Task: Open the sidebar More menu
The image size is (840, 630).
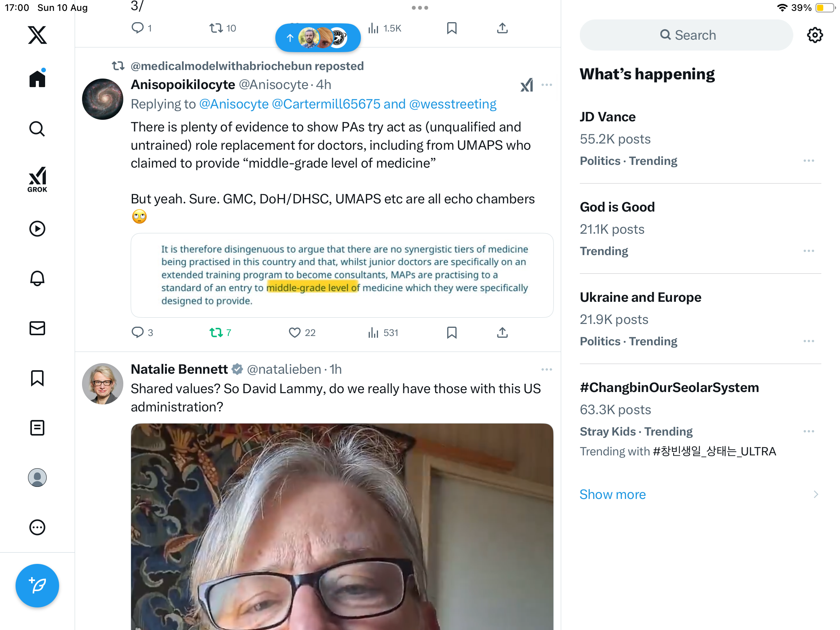Action: pos(37,527)
